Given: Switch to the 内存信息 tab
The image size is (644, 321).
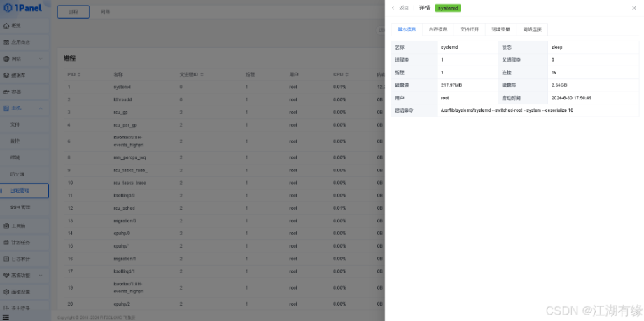Looking at the screenshot, I should (x=438, y=29).
